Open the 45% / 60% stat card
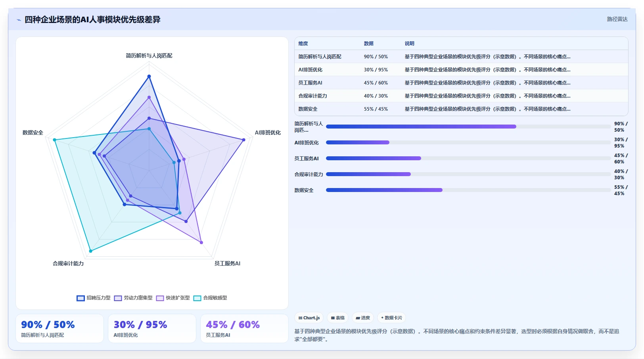Image resolution: width=644 pixels, height=359 pixels. point(244,328)
